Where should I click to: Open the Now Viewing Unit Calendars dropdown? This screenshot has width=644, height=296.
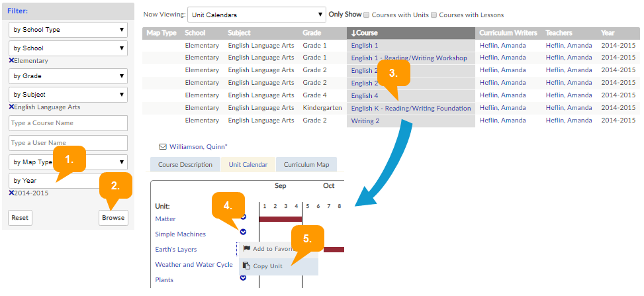(x=255, y=15)
